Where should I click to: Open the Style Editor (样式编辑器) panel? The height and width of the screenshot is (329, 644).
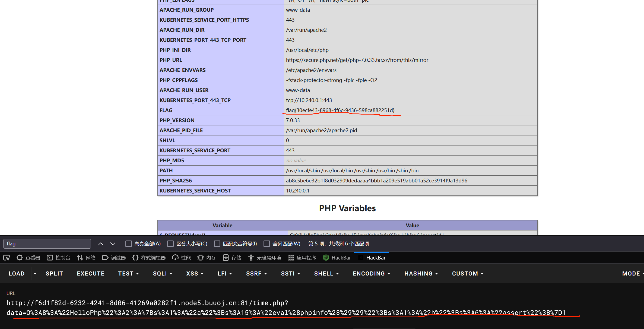tap(149, 258)
